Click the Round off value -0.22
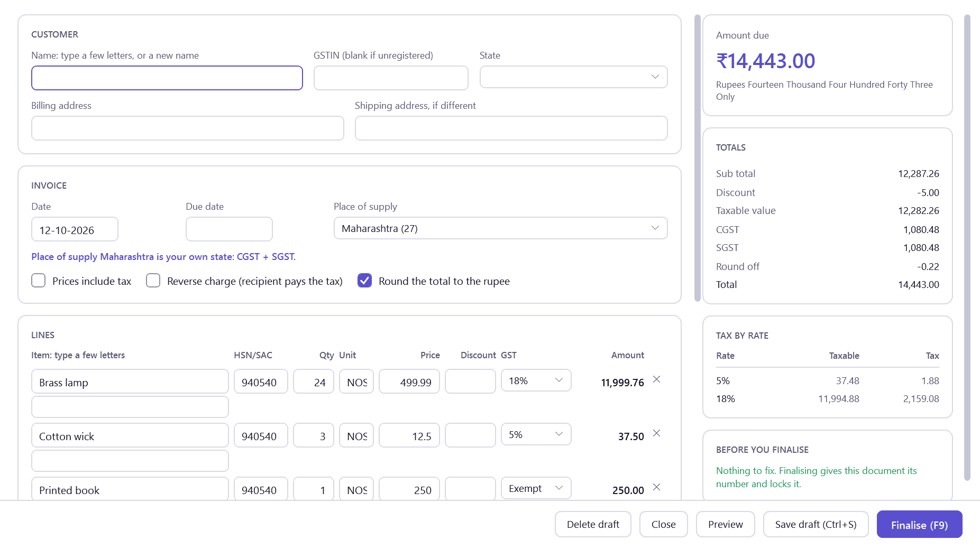980x549 pixels. tap(928, 266)
